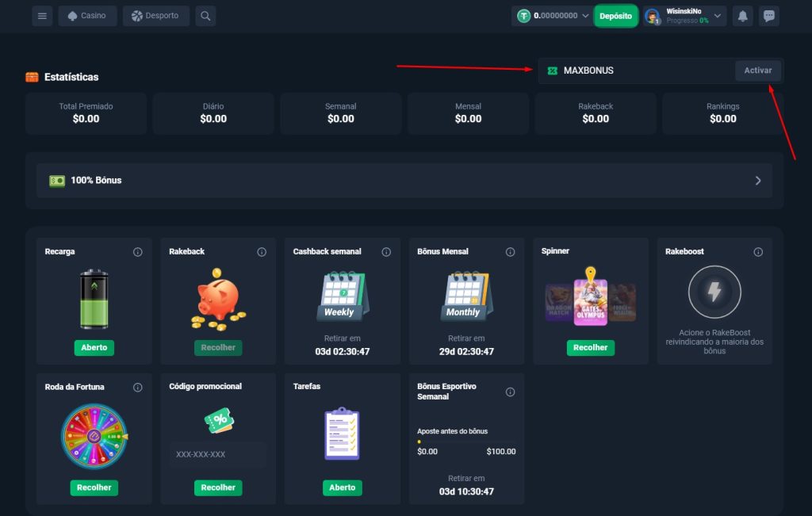Viewport: 812px width, 516px height.
Task: Open the Casino section
Action: [87, 16]
